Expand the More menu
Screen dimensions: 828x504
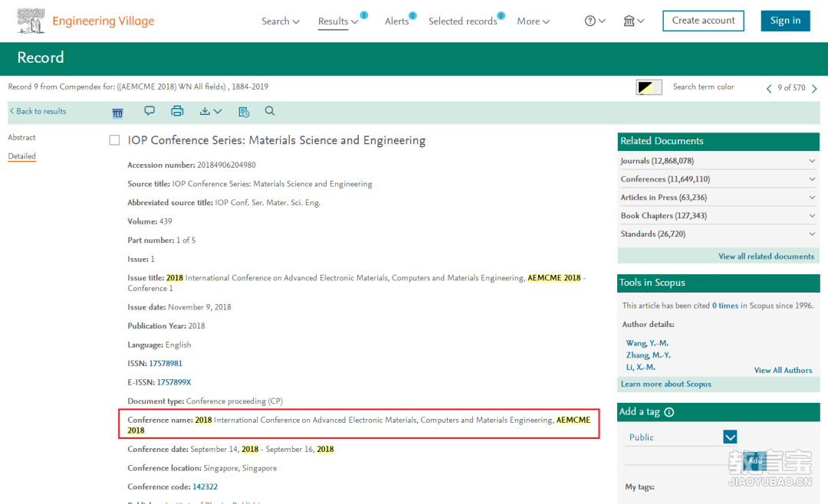[x=534, y=21]
